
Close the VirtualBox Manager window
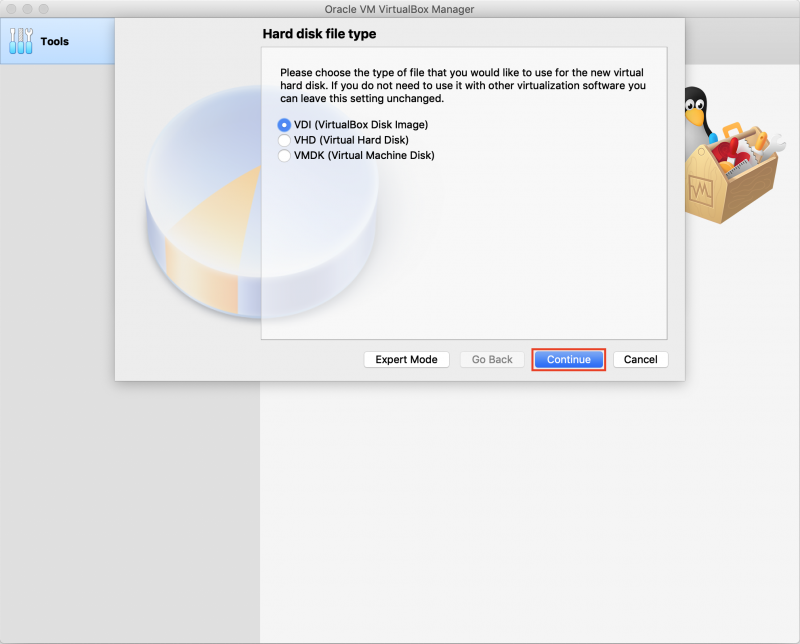(11, 9)
